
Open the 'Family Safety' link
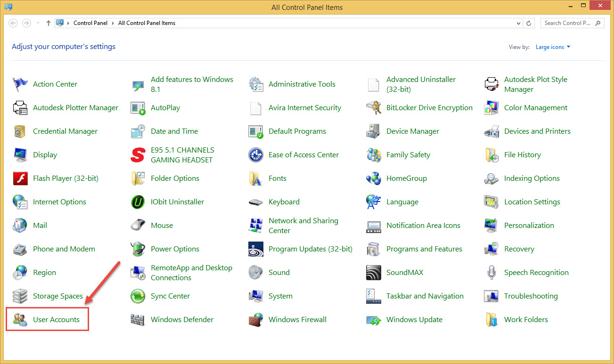[x=408, y=155]
